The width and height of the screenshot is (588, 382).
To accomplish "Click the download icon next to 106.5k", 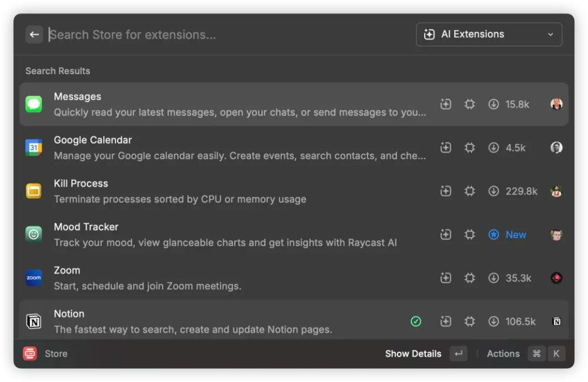I will [x=493, y=322].
